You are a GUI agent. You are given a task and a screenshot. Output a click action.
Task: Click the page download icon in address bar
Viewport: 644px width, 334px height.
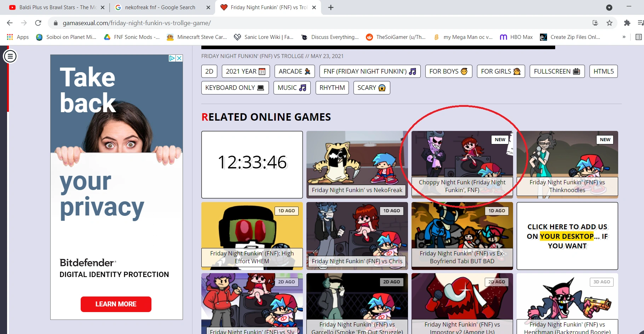click(x=595, y=23)
